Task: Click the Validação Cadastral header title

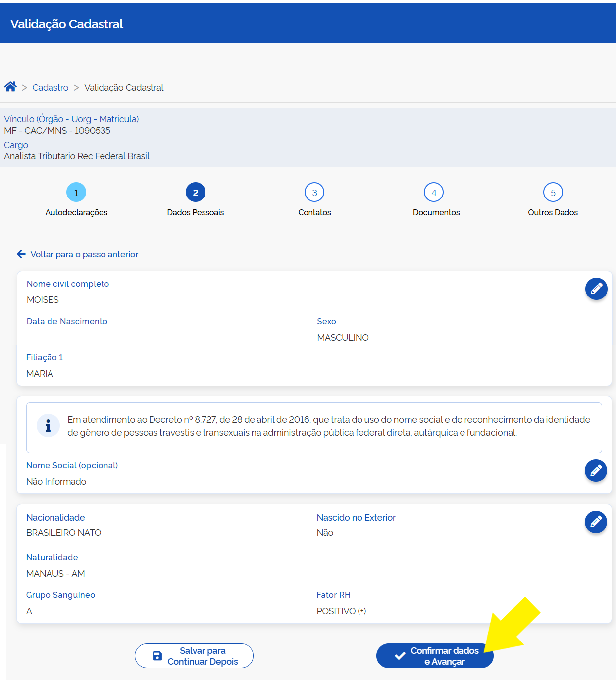Action: (x=67, y=24)
